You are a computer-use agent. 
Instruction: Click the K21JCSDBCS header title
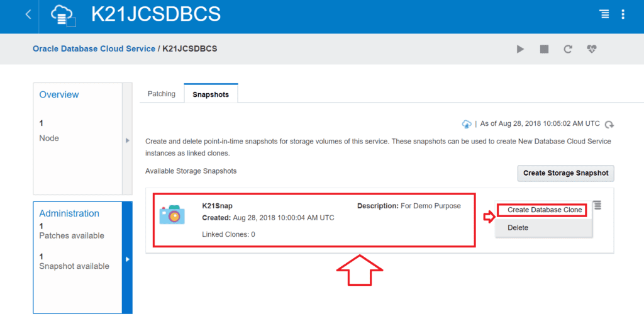(x=156, y=15)
